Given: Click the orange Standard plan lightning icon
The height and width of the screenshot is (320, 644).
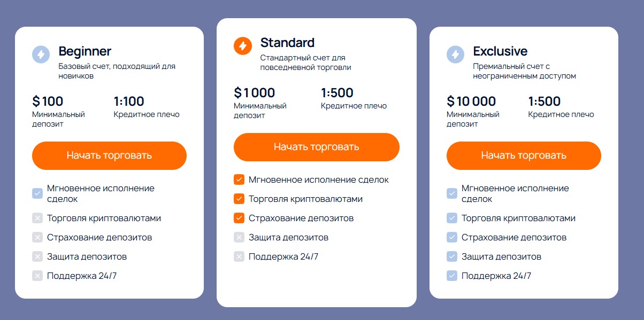Looking at the screenshot, I should pos(242,46).
